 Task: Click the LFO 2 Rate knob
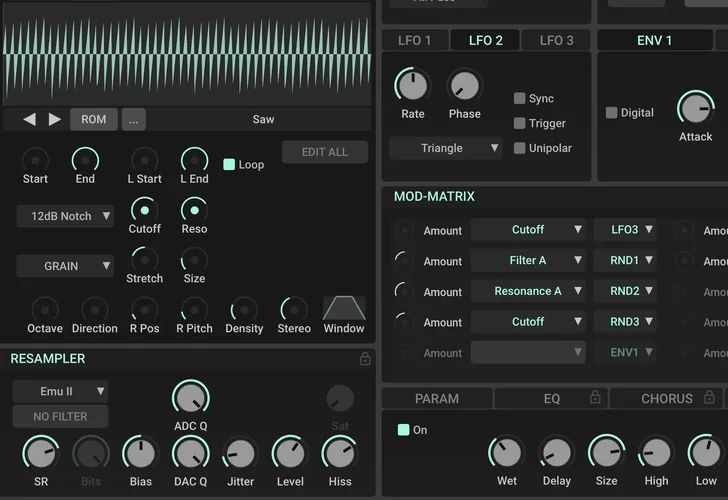pos(412,86)
